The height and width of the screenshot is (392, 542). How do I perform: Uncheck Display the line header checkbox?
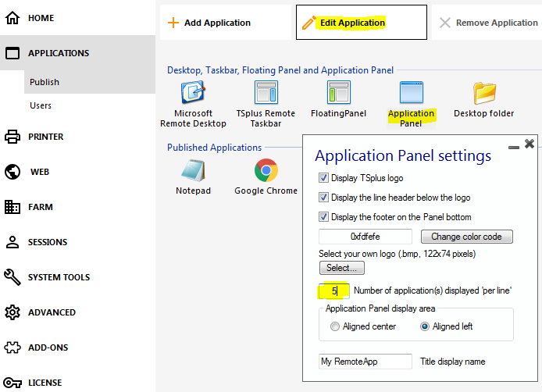324,198
